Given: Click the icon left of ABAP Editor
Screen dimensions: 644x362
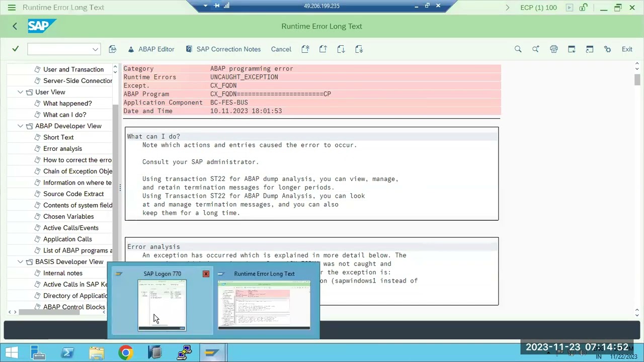Looking at the screenshot, I should (113, 49).
